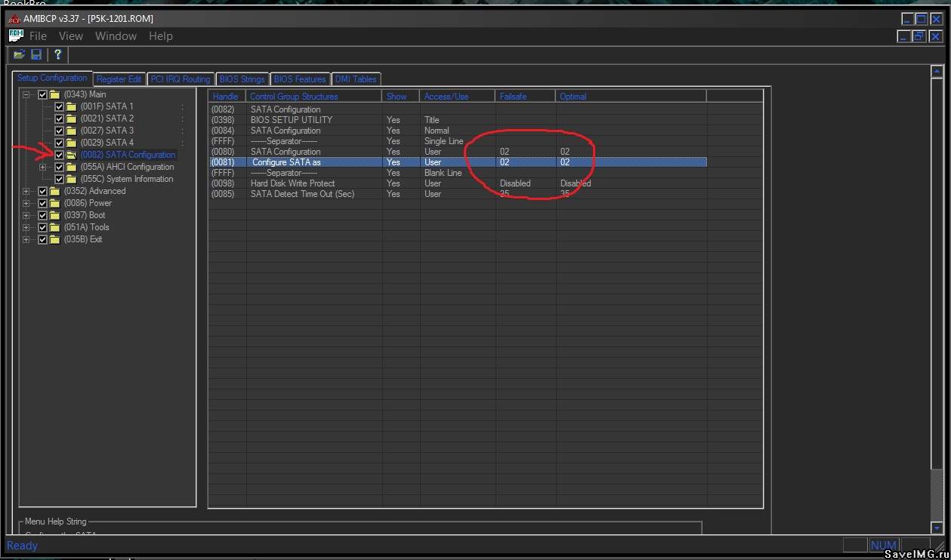
Task: Collapse the (0343) Main tree node
Action: coord(26,94)
